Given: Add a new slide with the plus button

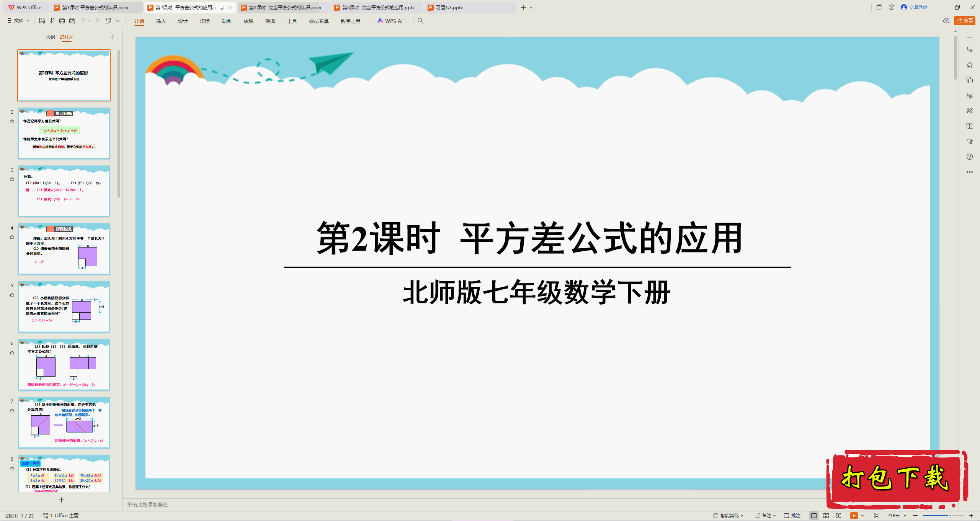Looking at the screenshot, I should pyautogui.click(x=61, y=500).
